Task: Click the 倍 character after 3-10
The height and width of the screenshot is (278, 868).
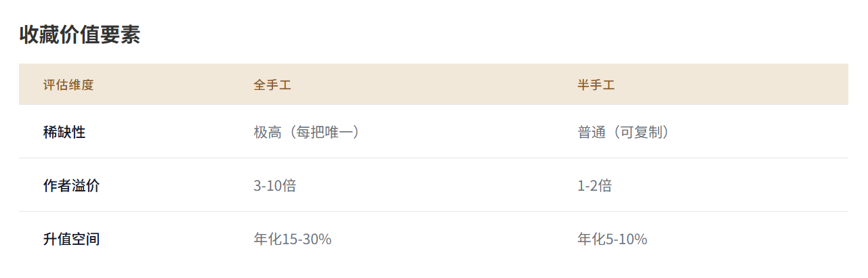Action: [x=289, y=185]
